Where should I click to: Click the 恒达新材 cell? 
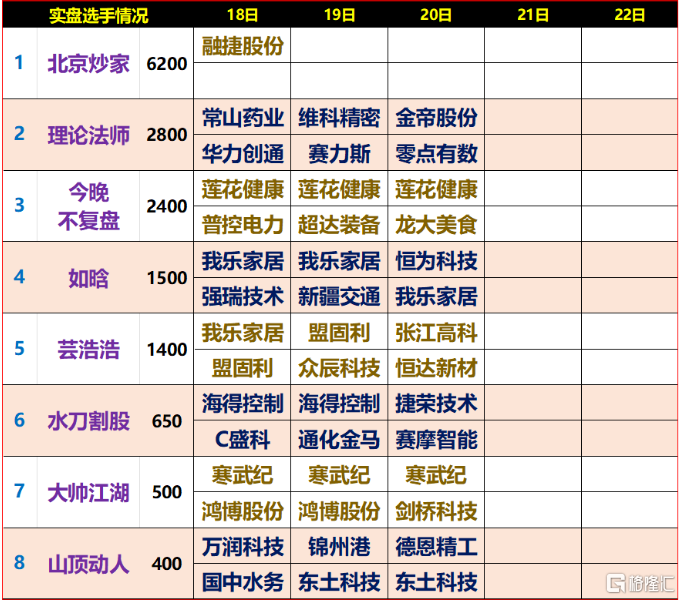click(436, 368)
